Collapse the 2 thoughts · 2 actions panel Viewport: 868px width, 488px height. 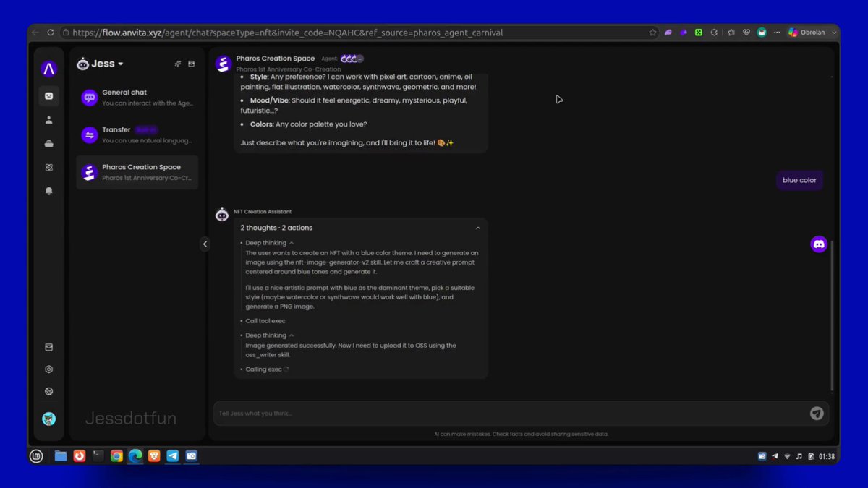[478, 228]
